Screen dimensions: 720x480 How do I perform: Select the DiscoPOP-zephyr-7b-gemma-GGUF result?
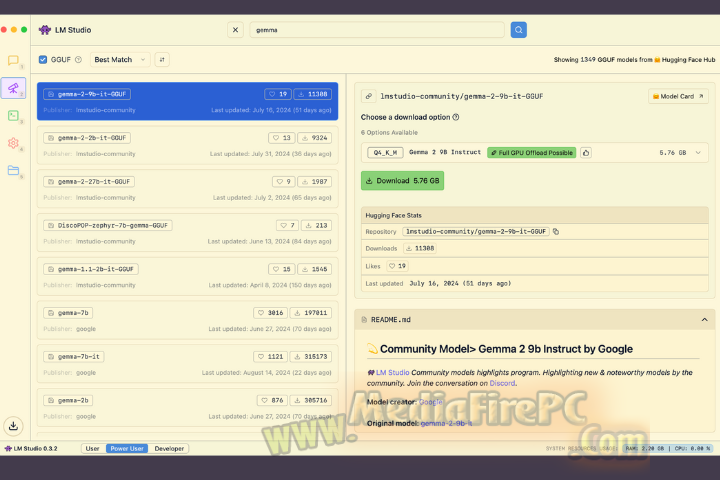(x=187, y=232)
